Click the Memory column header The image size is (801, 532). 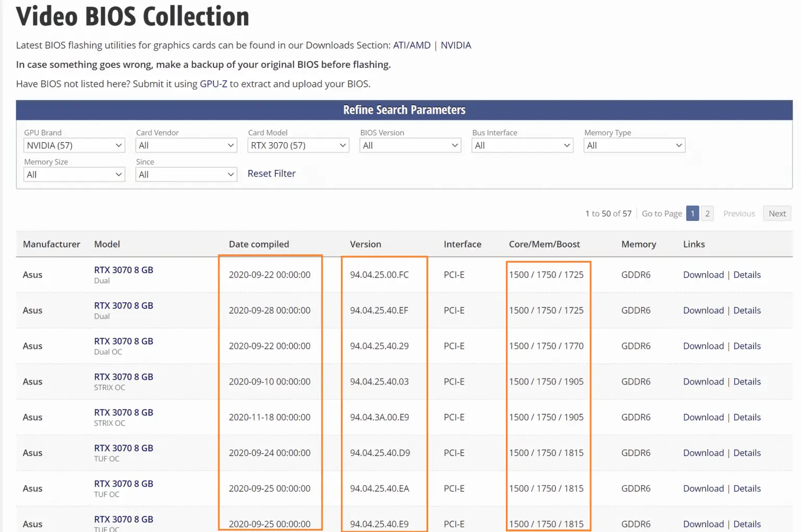pos(639,244)
